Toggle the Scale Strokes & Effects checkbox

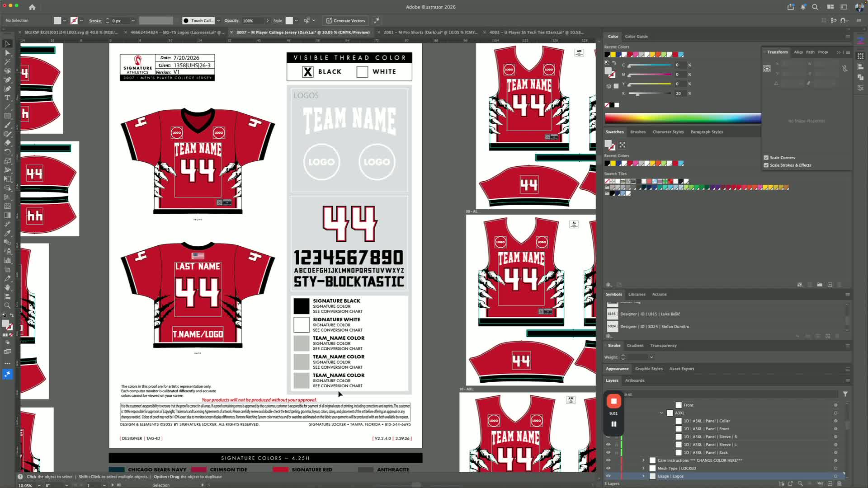click(x=766, y=165)
